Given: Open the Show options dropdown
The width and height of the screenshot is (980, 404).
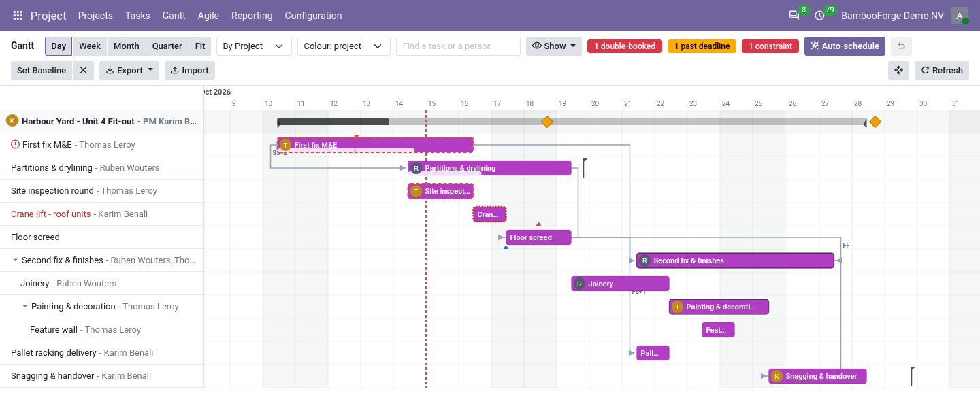Looking at the screenshot, I should (x=554, y=46).
